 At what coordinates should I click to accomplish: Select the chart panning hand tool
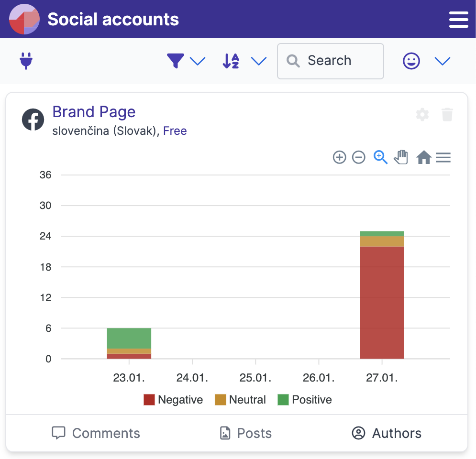tap(401, 157)
